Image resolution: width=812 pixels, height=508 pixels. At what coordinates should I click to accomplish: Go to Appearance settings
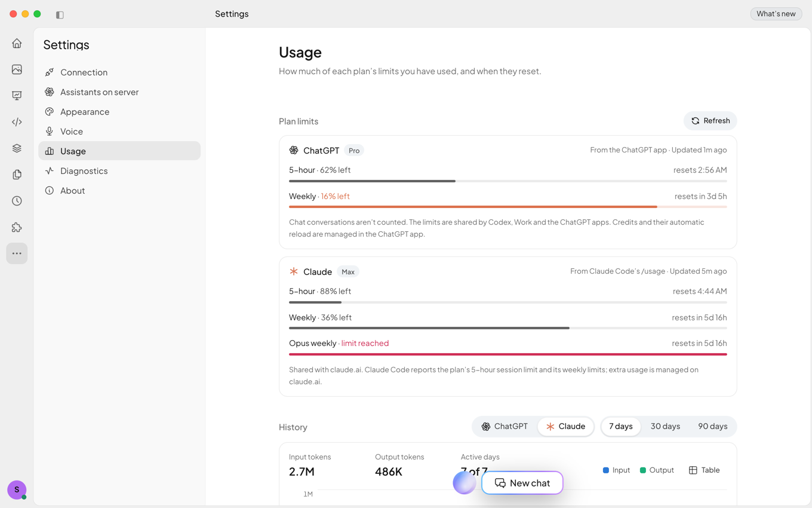point(119,112)
